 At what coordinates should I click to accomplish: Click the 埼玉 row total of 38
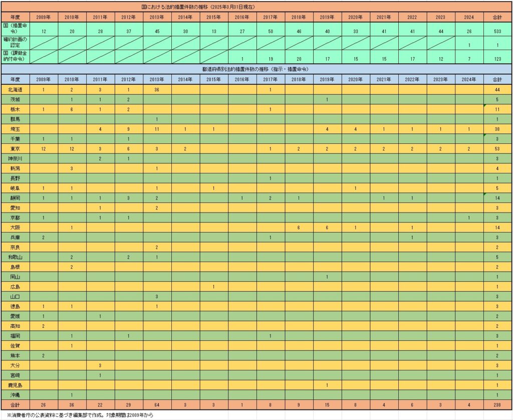[x=498, y=129]
